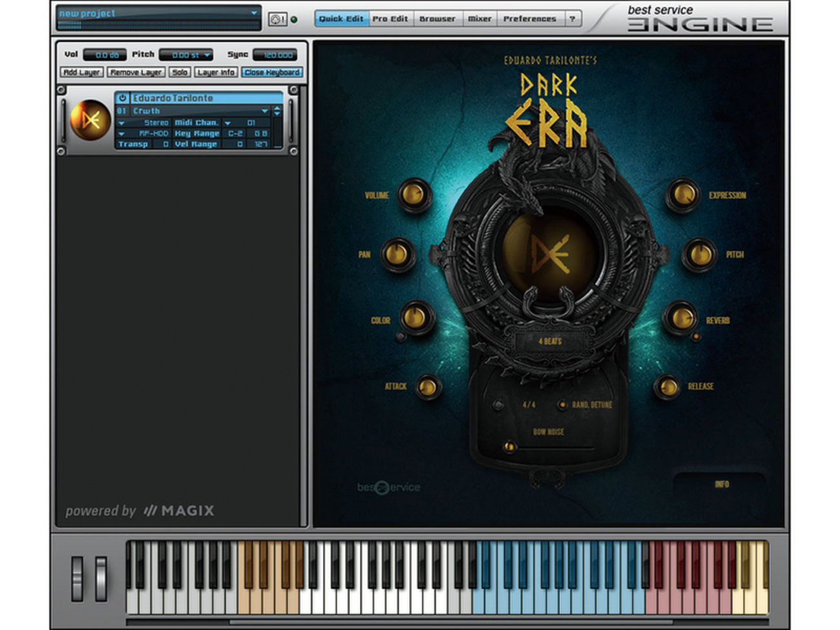840x630 pixels.
Task: Toggle the small button below Color knob
Action: [401, 337]
